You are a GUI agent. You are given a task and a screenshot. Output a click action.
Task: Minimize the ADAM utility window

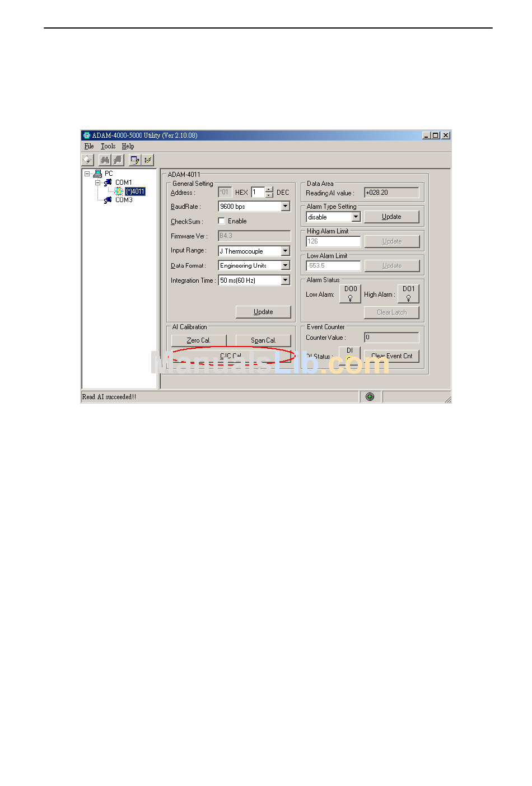[427, 135]
